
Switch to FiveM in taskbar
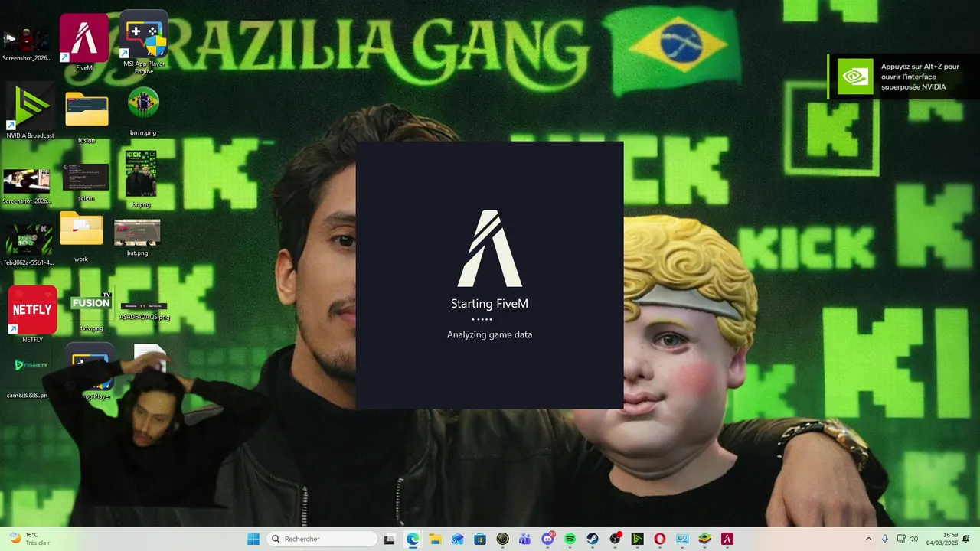point(727,539)
